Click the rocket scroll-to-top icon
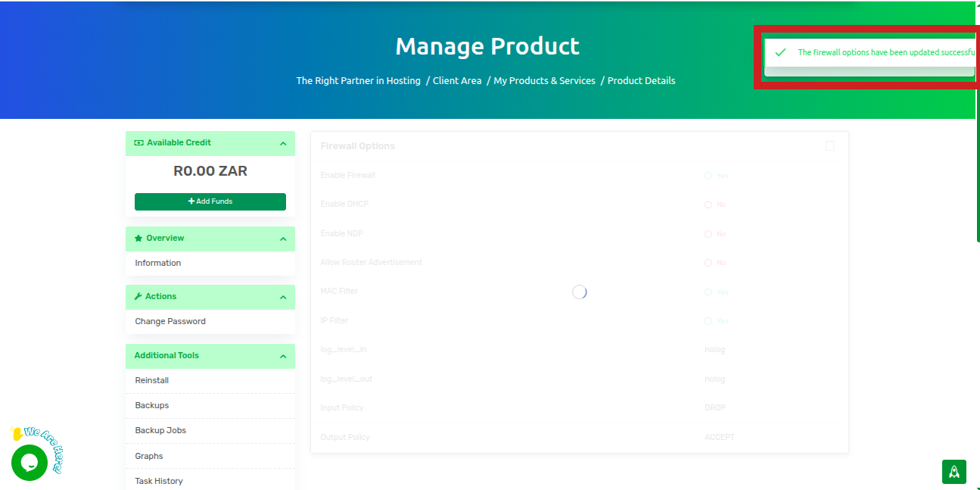 tap(954, 471)
